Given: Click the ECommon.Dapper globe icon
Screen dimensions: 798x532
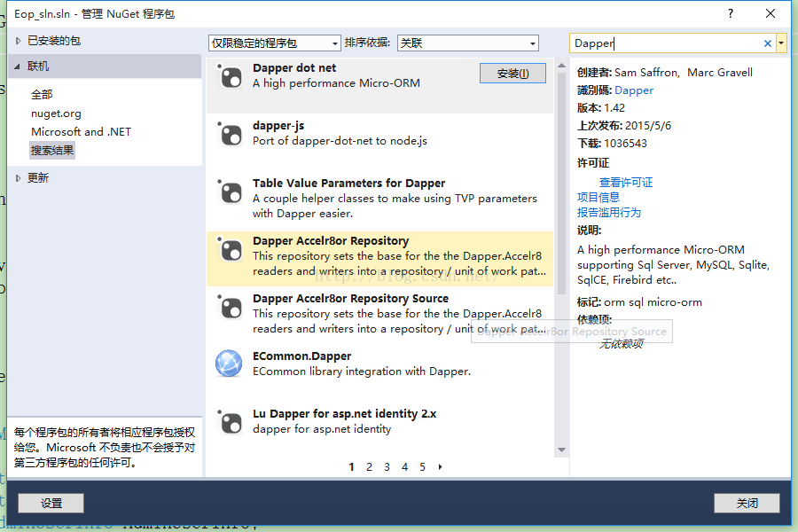Looking at the screenshot, I should click(x=229, y=364).
